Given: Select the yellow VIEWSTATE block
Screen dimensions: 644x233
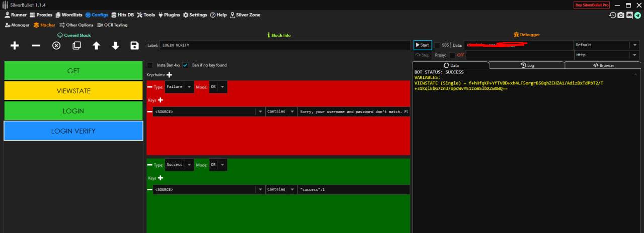Looking at the screenshot, I should point(73,91).
